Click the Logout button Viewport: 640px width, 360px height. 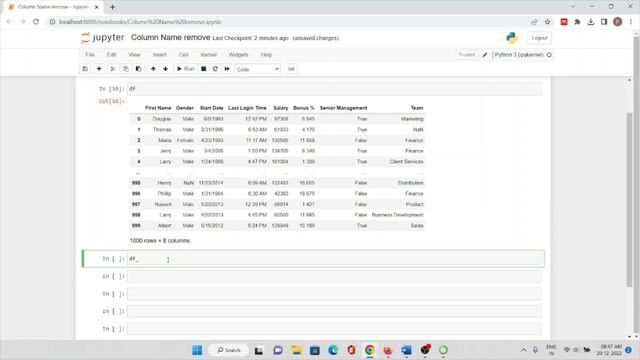[x=539, y=38]
